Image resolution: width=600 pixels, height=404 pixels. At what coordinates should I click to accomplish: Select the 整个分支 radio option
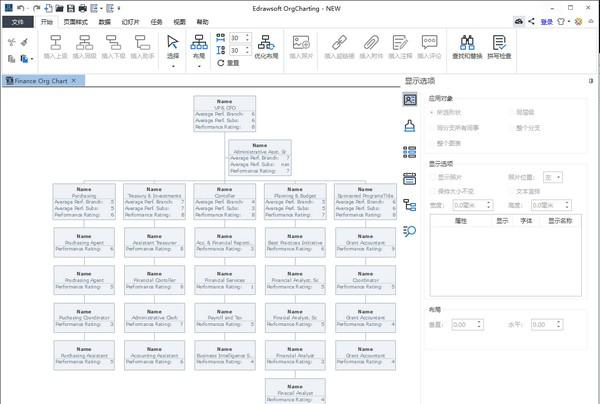tap(511, 128)
